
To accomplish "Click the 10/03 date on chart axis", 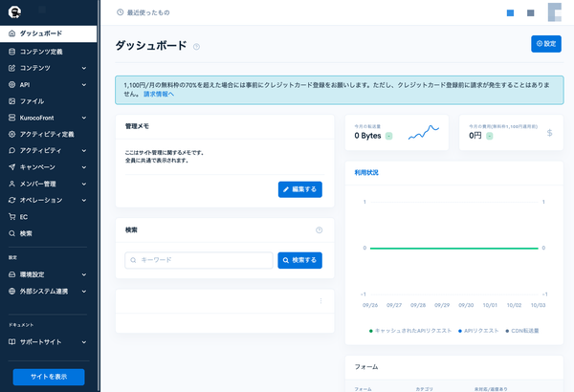I will click(x=538, y=305).
